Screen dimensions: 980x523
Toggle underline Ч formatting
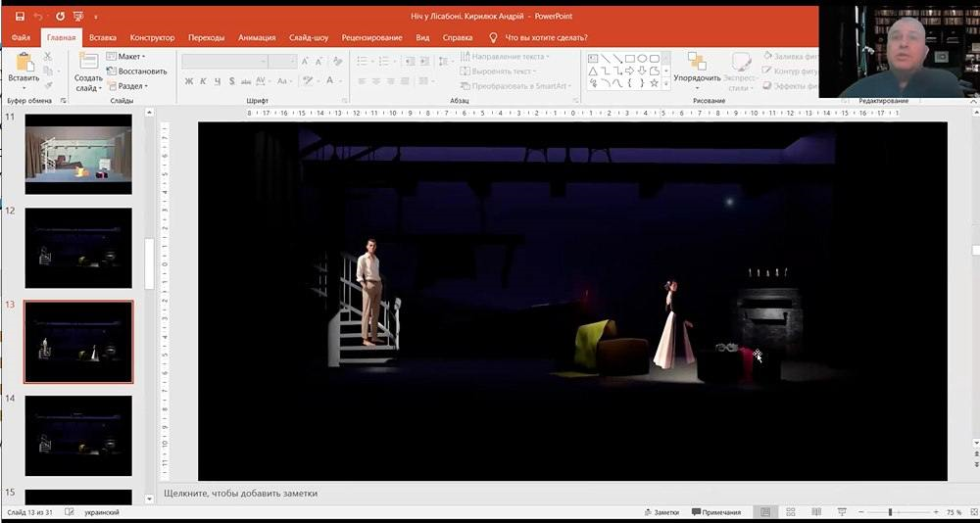click(218, 81)
